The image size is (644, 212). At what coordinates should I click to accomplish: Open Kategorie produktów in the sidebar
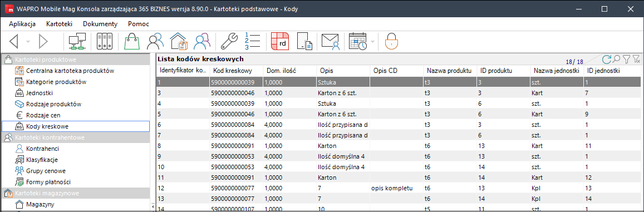click(x=56, y=82)
